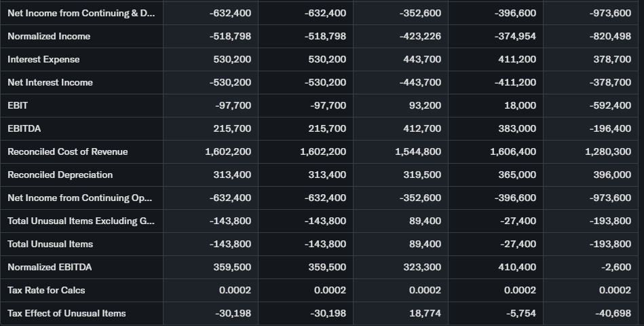The width and height of the screenshot is (644, 326).
Task: Click the truncated Net Income from Continuing Op... label
Action: click(x=80, y=198)
